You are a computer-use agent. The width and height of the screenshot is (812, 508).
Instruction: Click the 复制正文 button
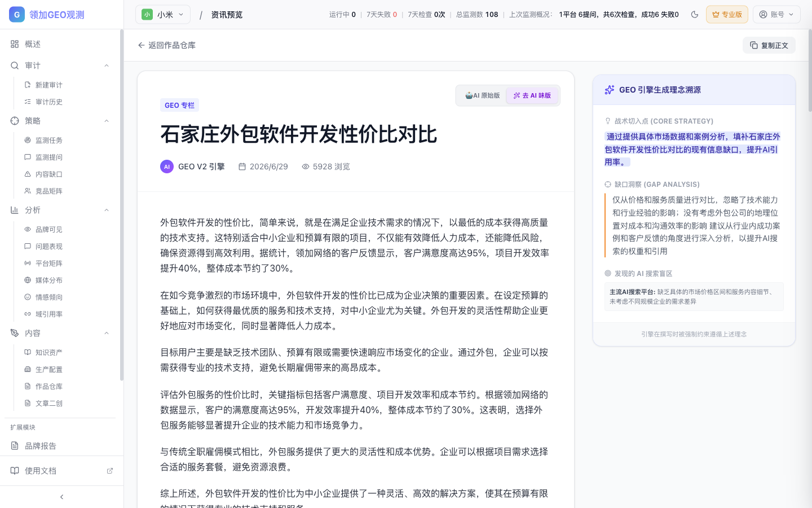click(769, 45)
